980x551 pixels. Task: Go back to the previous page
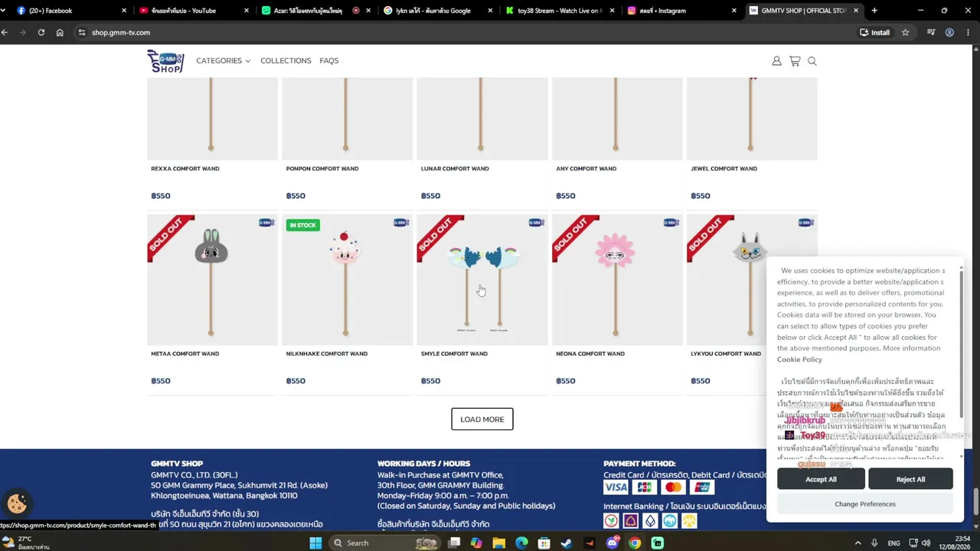(x=5, y=32)
